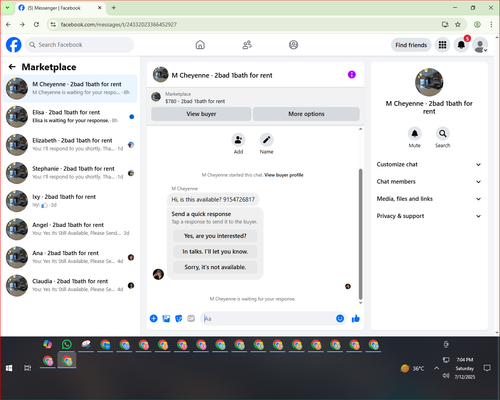Open the Windows Start button
500x400 pixels.
pos(9,368)
